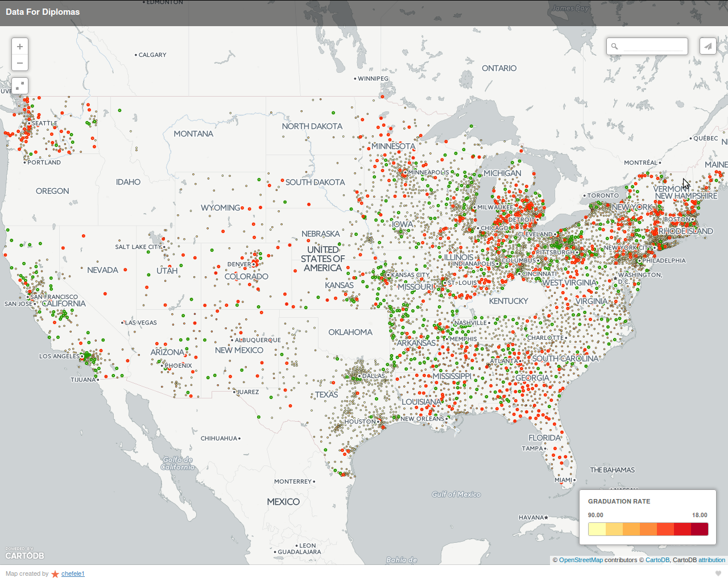Viewport: 728px width, 582px height.
Task: Click the IDAHO state label
Action: coord(128,182)
